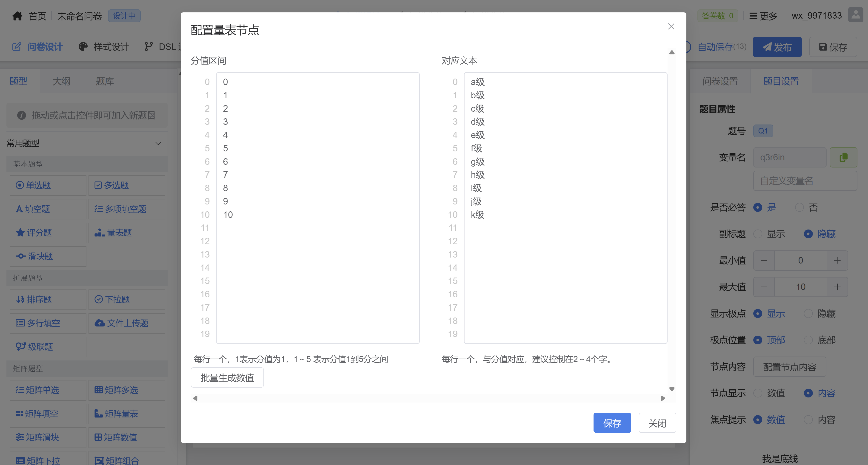
Task: Click inside the 对应文本 text editor
Action: tap(565, 269)
